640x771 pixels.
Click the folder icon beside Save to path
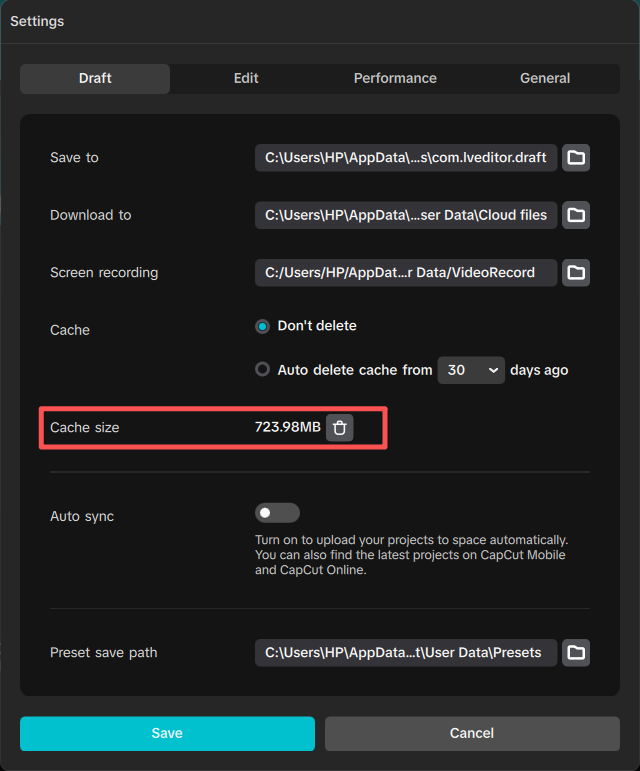point(576,158)
